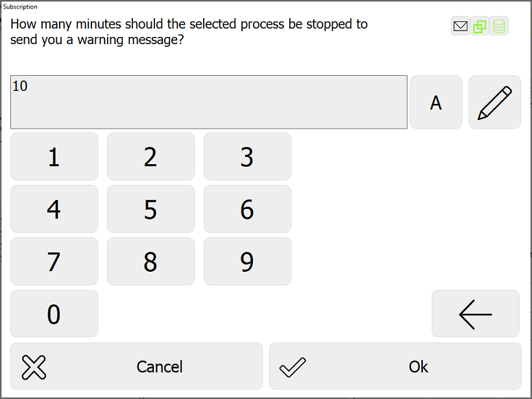
Task: Switch to alphabetic keyboard with A button
Action: click(436, 102)
